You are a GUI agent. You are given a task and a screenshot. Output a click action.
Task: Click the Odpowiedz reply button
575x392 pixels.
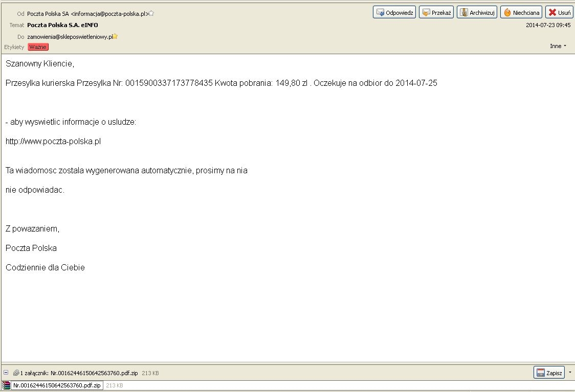[x=394, y=12]
